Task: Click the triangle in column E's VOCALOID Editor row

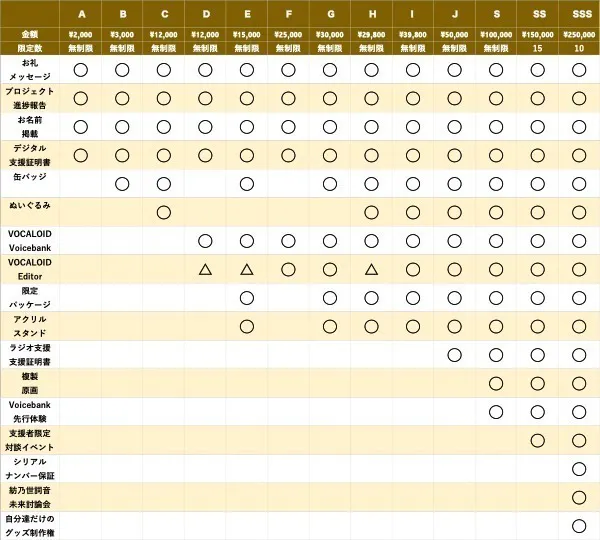Action: (x=246, y=269)
